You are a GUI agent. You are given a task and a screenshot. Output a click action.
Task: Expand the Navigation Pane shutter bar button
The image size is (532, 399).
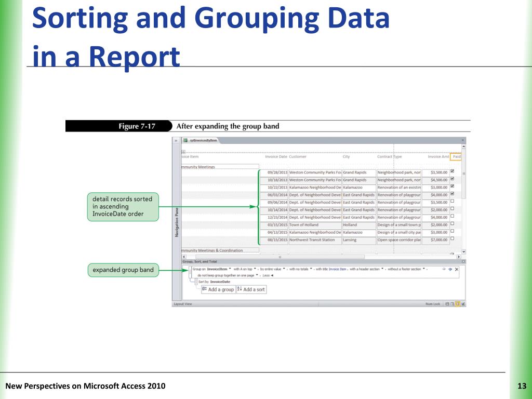(x=176, y=140)
